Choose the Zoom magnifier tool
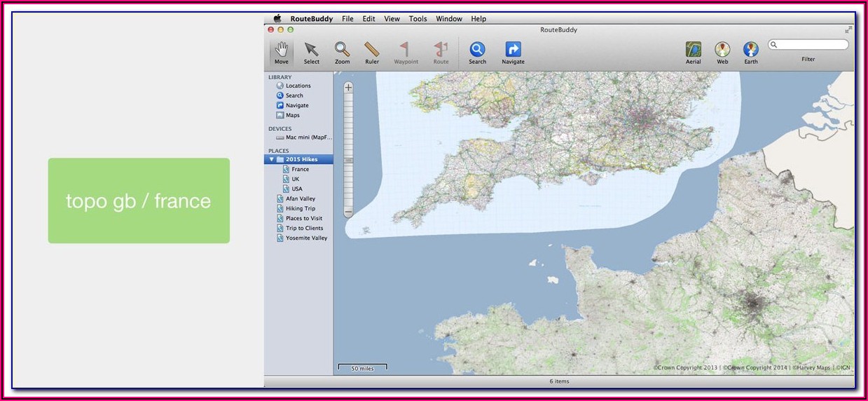This screenshot has width=868, height=401. [342, 50]
